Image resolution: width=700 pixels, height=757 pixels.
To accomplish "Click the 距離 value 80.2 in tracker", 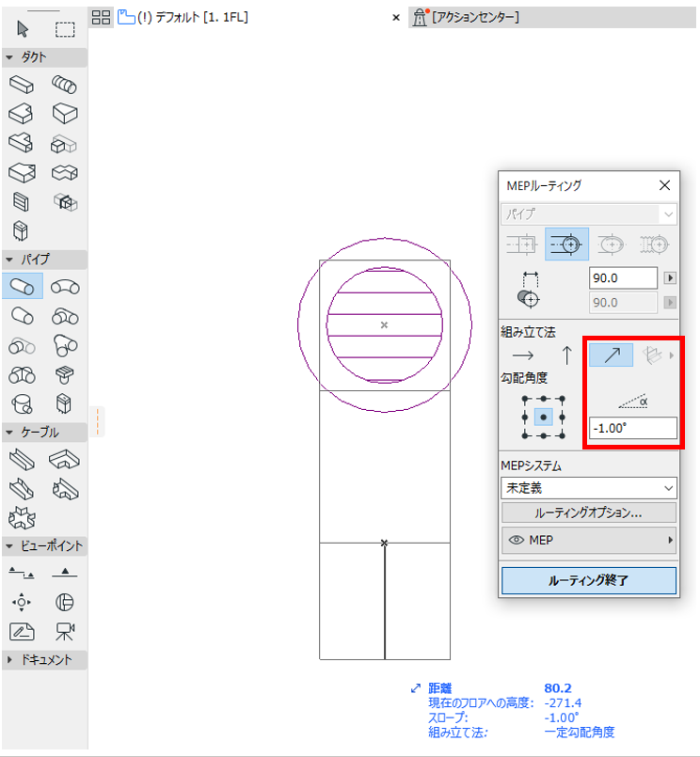I will click(x=558, y=688).
